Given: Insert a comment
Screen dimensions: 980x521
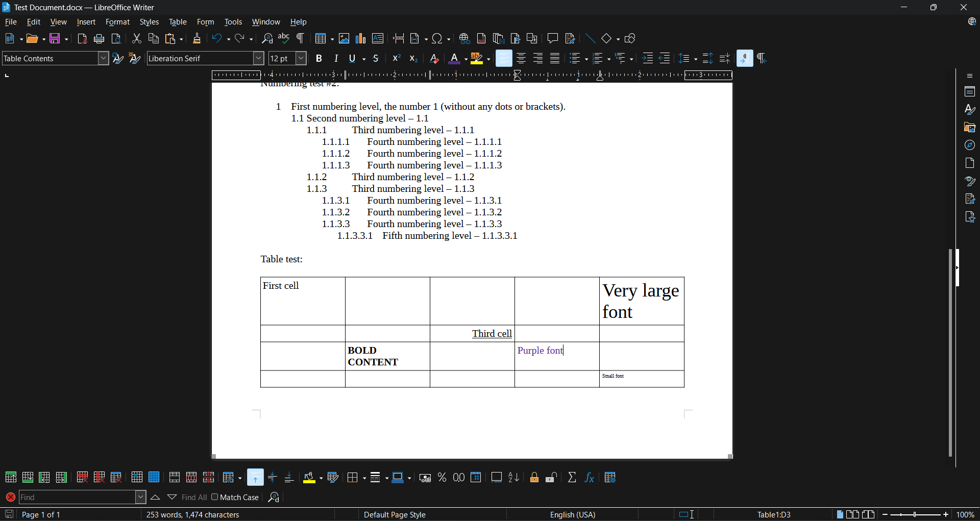Looking at the screenshot, I should (553, 39).
